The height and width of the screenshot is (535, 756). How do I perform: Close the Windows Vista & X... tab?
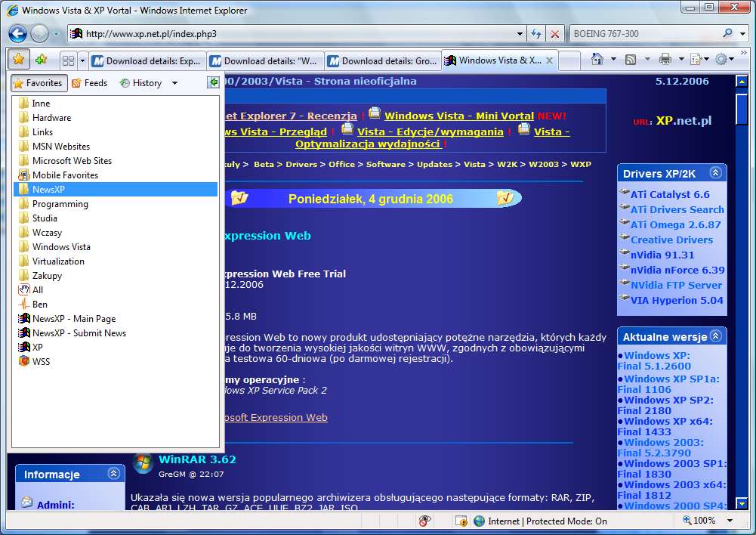[x=549, y=60]
